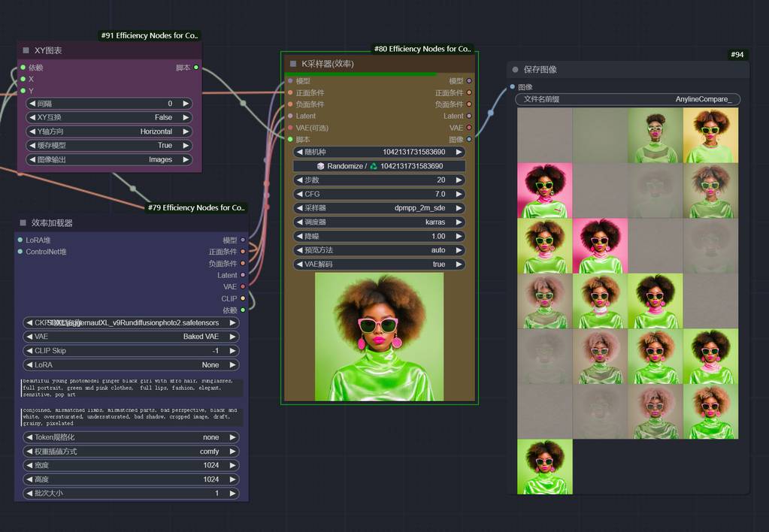
Task: Collapse the 效率加载器 node via header square
Action: click(x=23, y=223)
